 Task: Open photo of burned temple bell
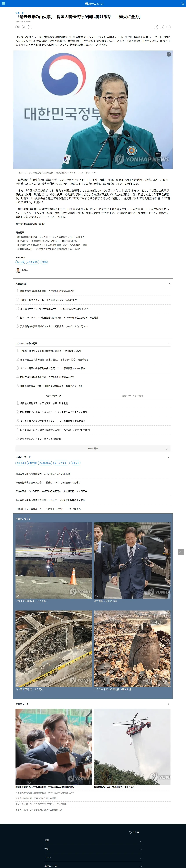click(132, 649)
